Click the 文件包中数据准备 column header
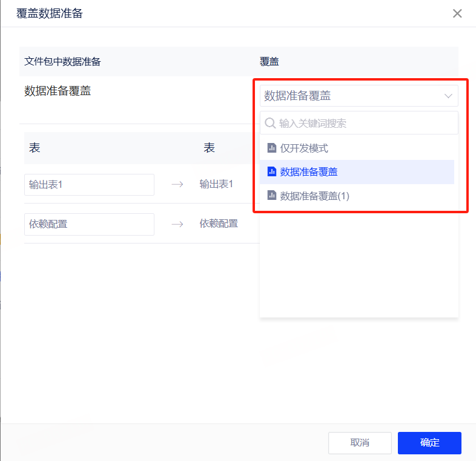Screen dimensions: 476x461 pyautogui.click(x=62, y=62)
